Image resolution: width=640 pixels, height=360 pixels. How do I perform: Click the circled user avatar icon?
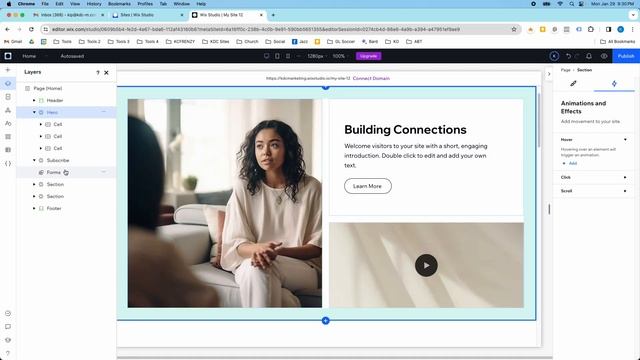(554, 56)
